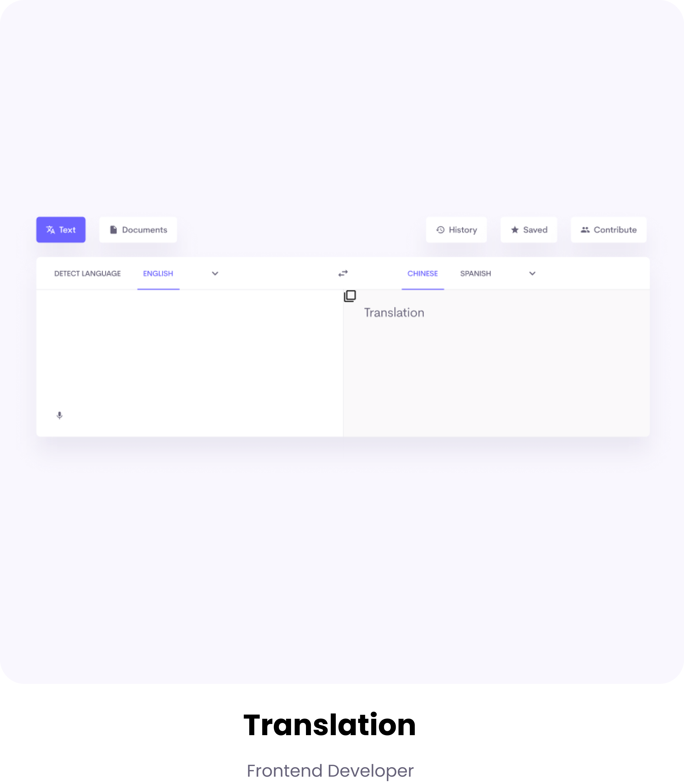684x784 pixels.
Task: Toggle SPANISH as target language
Action: (x=475, y=273)
